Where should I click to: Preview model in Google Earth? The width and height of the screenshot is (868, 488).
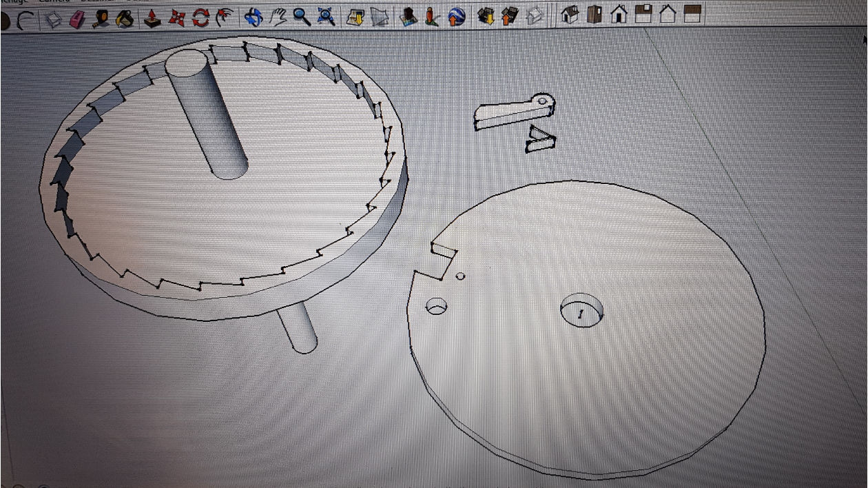[456, 15]
